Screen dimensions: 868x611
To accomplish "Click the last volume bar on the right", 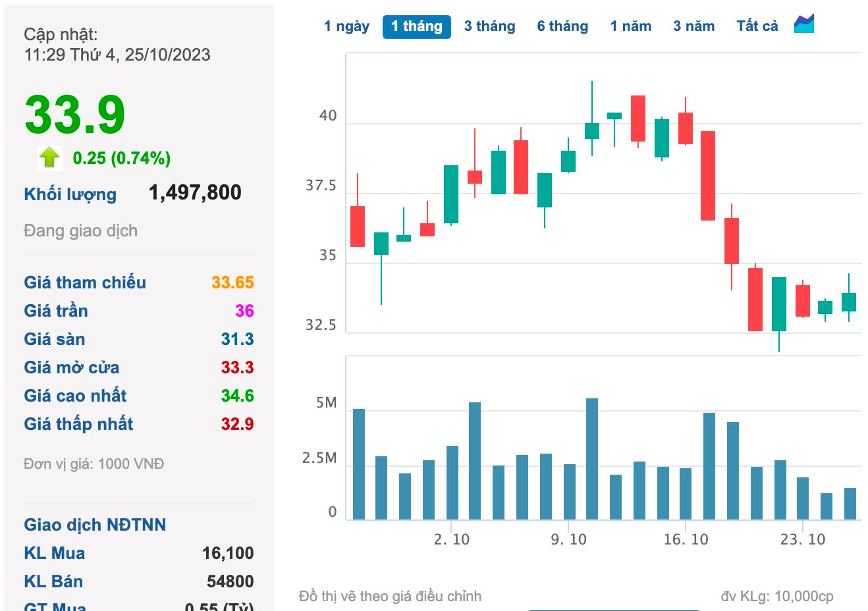I will pos(850,504).
